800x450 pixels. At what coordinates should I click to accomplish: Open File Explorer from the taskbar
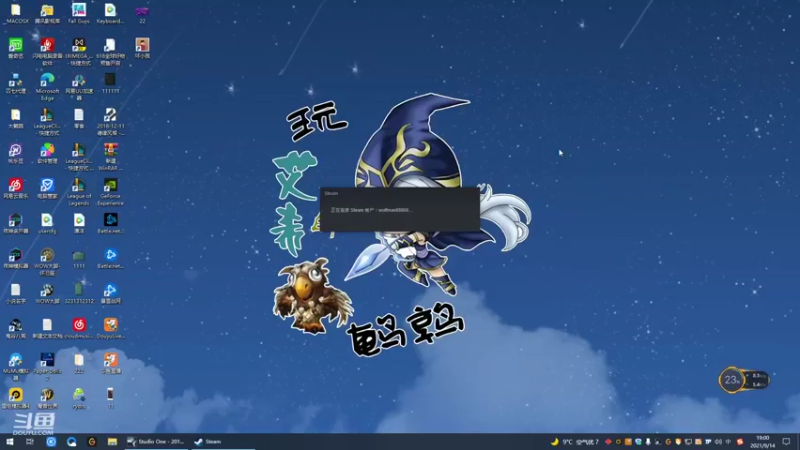pos(112,441)
